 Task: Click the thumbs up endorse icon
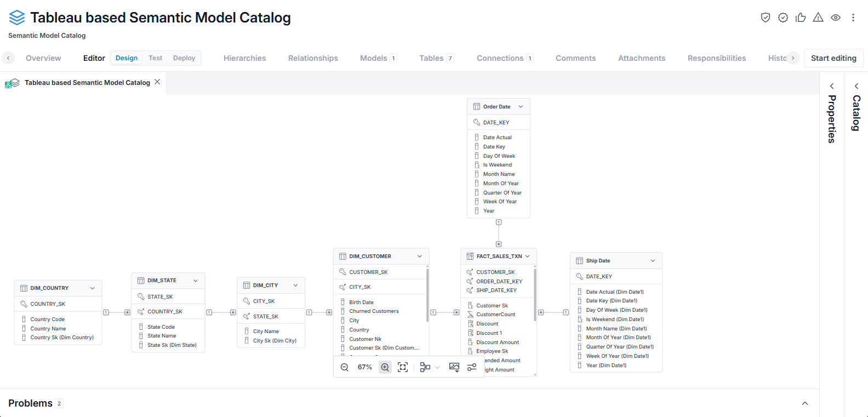coord(801,18)
